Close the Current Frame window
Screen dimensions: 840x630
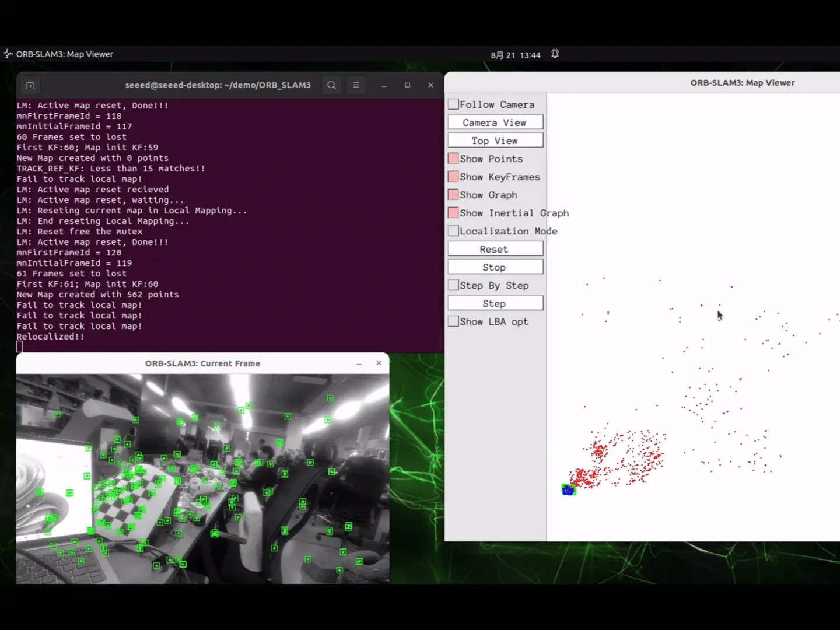[x=379, y=363]
